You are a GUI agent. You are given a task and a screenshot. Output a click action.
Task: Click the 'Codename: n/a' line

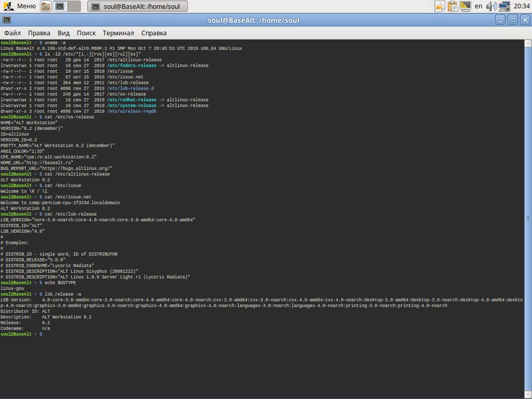point(25,329)
